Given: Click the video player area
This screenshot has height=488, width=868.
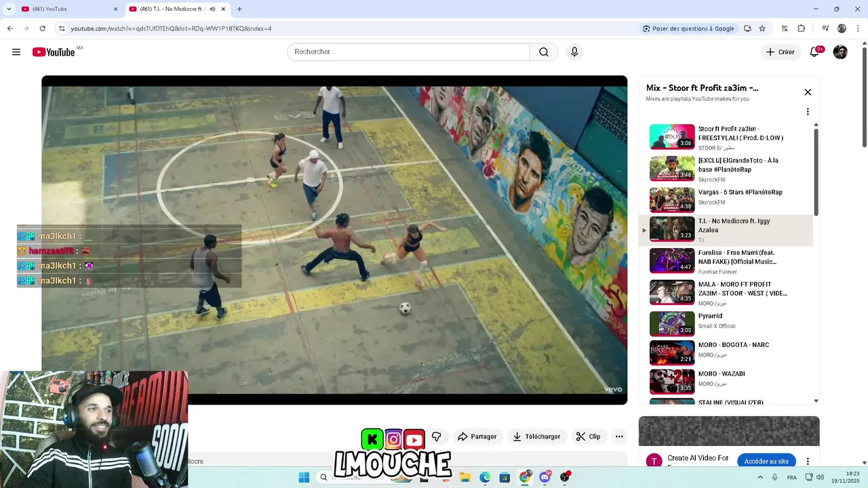Looking at the screenshot, I should [x=334, y=240].
